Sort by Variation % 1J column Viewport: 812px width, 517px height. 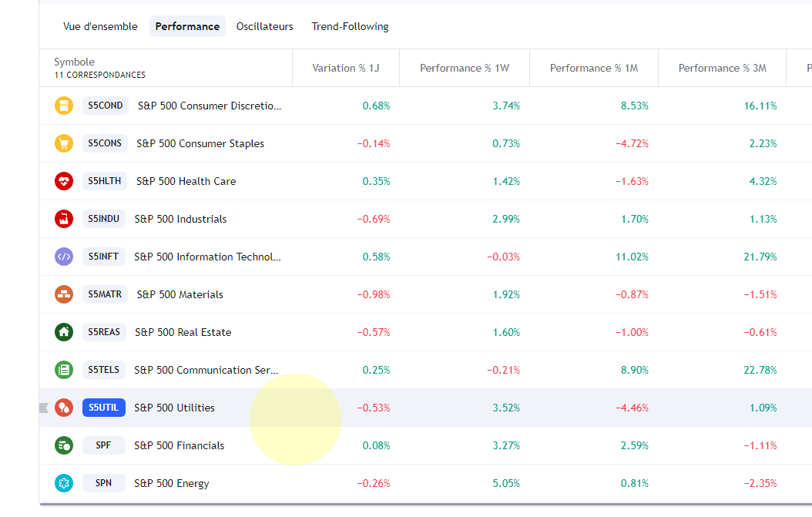pyautogui.click(x=345, y=68)
